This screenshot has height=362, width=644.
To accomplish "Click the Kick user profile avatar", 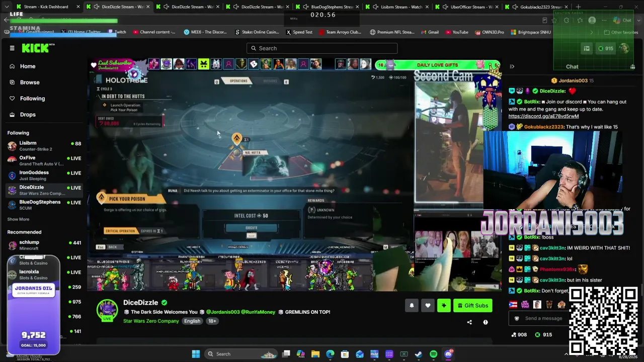I will click(624, 48).
